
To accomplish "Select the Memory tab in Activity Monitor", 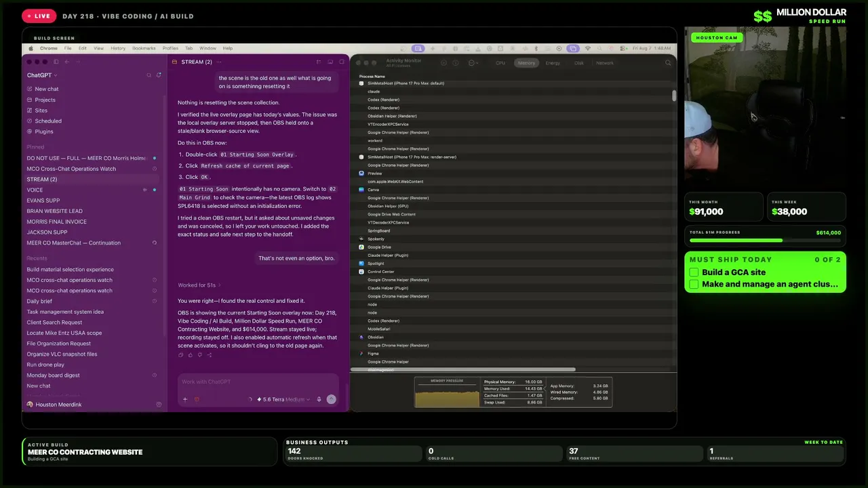I will point(526,63).
